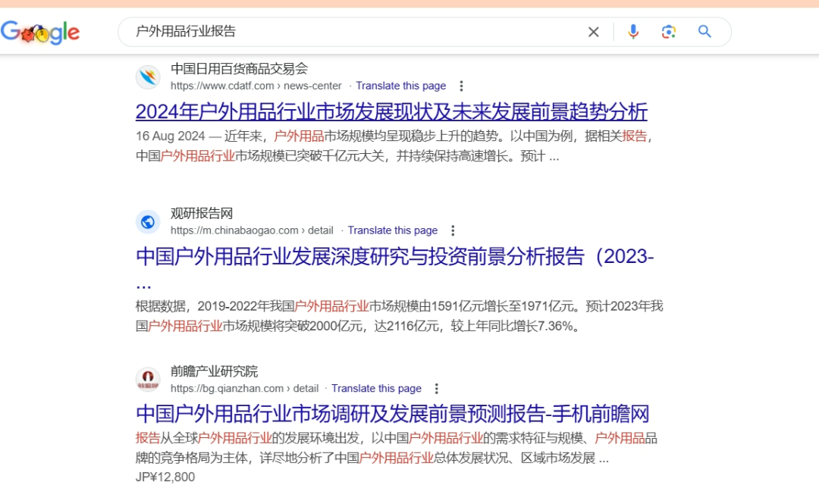The image size is (819, 504).
Task: Translate the 中国日用百货商品交易会 result page
Action: (401, 86)
